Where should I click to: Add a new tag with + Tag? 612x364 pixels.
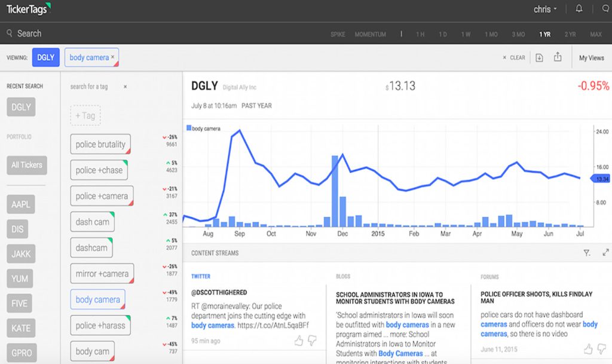click(85, 115)
